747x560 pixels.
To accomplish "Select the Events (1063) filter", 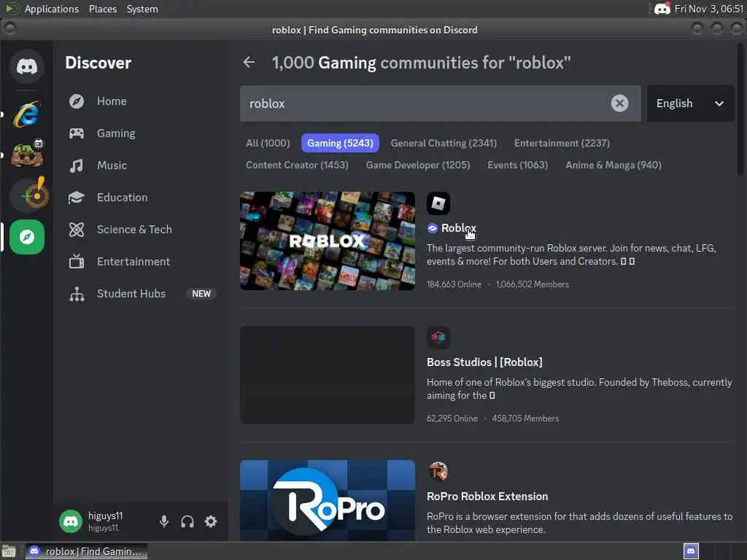I will point(517,165).
